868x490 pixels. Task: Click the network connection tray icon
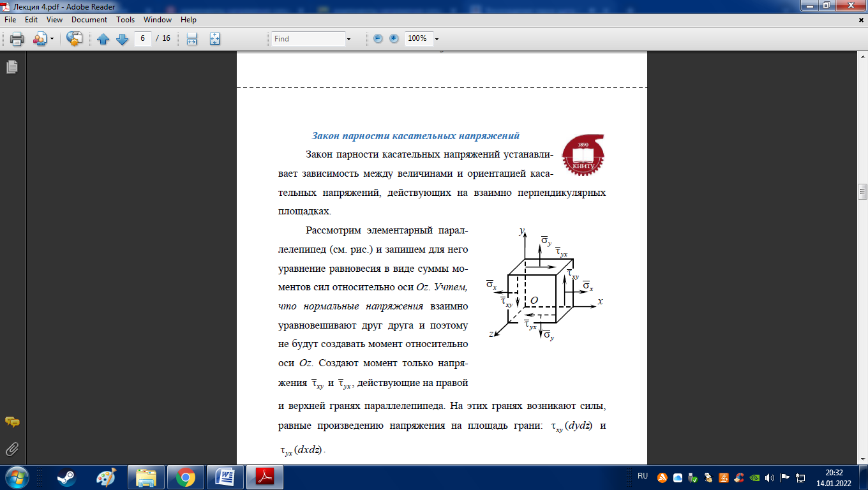[x=800, y=477]
